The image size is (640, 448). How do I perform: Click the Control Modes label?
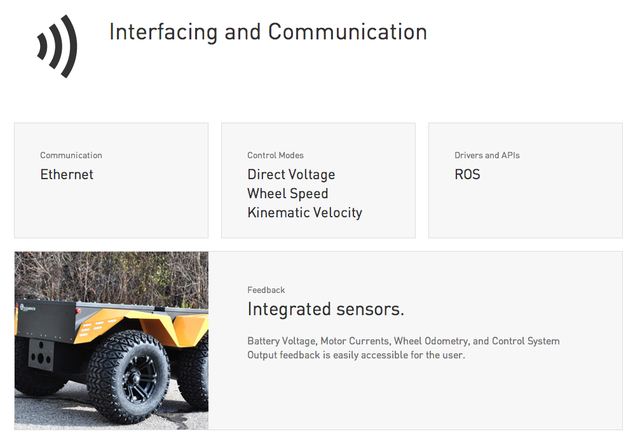(x=275, y=155)
